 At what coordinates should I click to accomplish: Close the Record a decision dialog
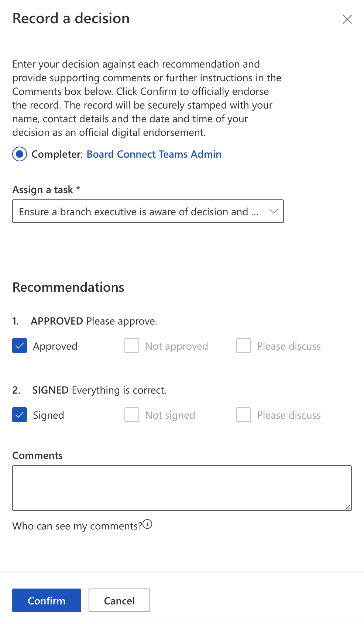click(x=347, y=19)
